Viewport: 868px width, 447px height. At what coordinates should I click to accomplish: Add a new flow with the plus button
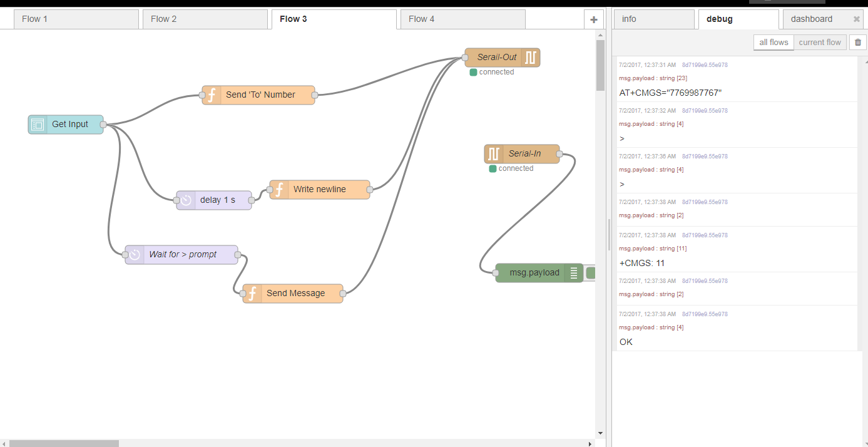[x=594, y=19]
